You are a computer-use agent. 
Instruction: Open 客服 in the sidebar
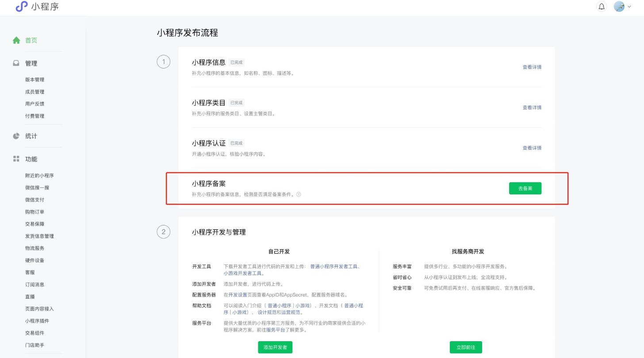click(x=30, y=273)
